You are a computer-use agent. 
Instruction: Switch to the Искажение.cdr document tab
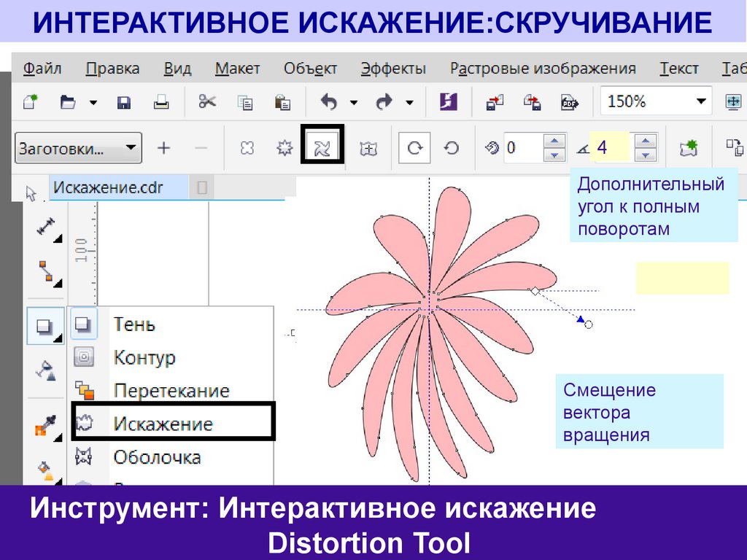(118, 187)
